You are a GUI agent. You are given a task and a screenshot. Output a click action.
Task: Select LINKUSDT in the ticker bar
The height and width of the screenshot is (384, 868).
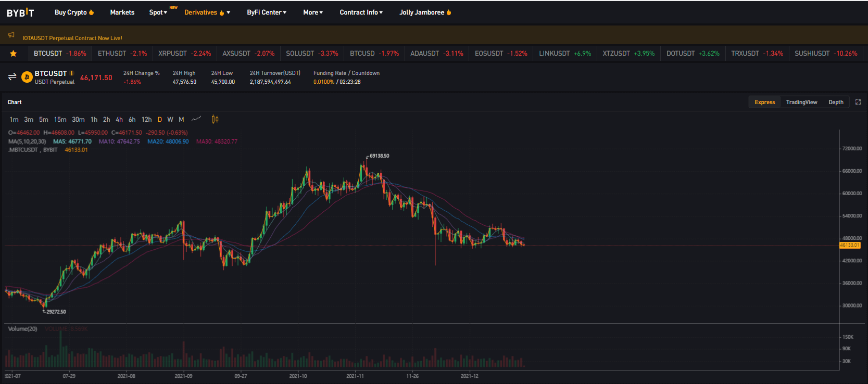pos(565,54)
